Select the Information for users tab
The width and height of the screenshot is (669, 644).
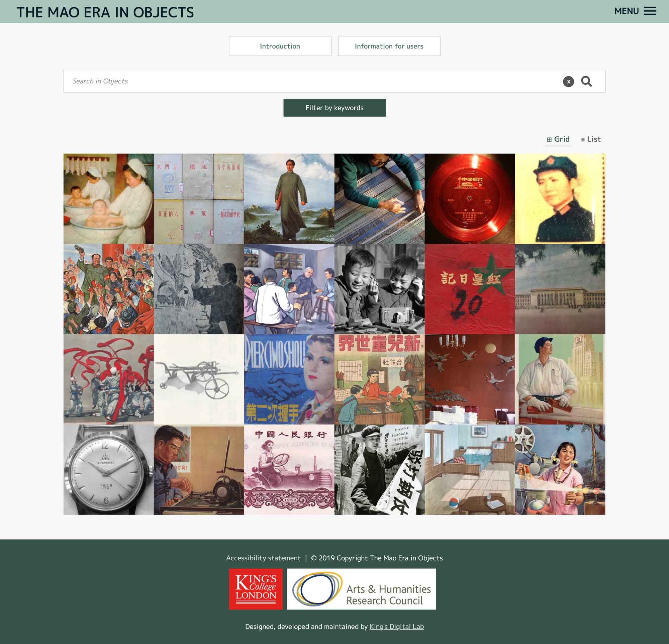pos(389,46)
